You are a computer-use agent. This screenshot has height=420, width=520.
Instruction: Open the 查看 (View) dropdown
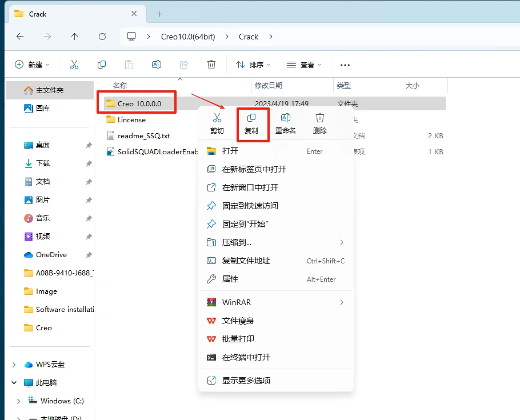pyautogui.click(x=304, y=65)
